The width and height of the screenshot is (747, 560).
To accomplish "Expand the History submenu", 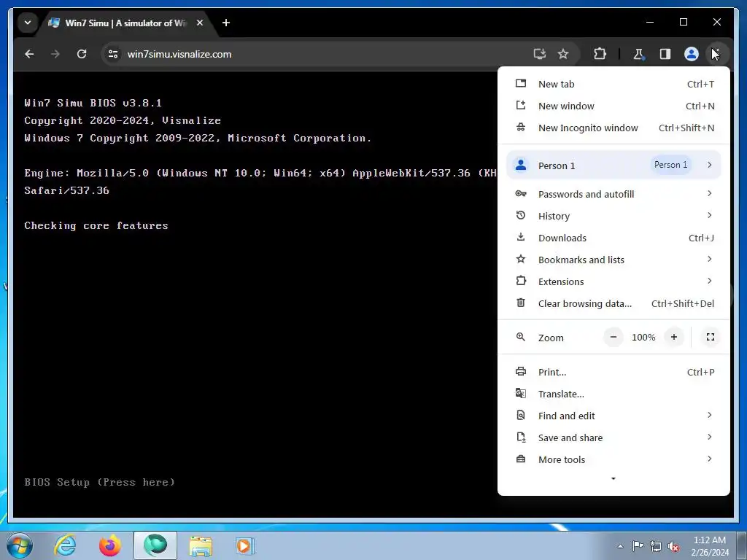I will [614, 216].
